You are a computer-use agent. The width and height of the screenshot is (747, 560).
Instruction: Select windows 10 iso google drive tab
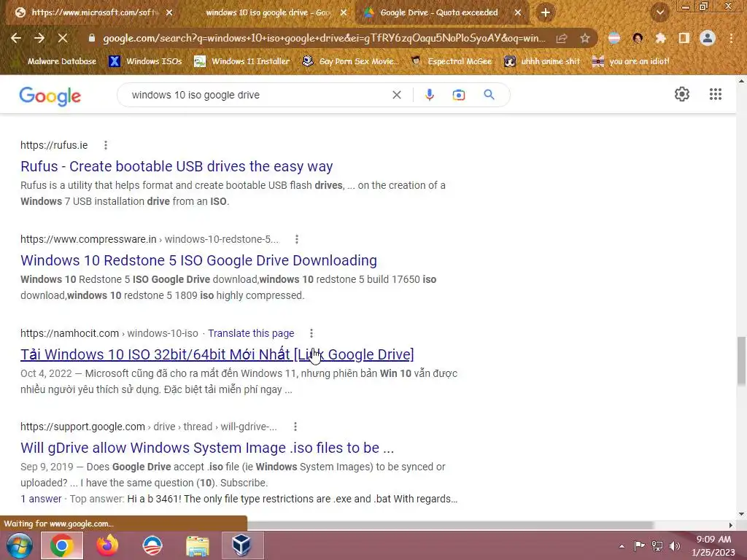(x=268, y=12)
